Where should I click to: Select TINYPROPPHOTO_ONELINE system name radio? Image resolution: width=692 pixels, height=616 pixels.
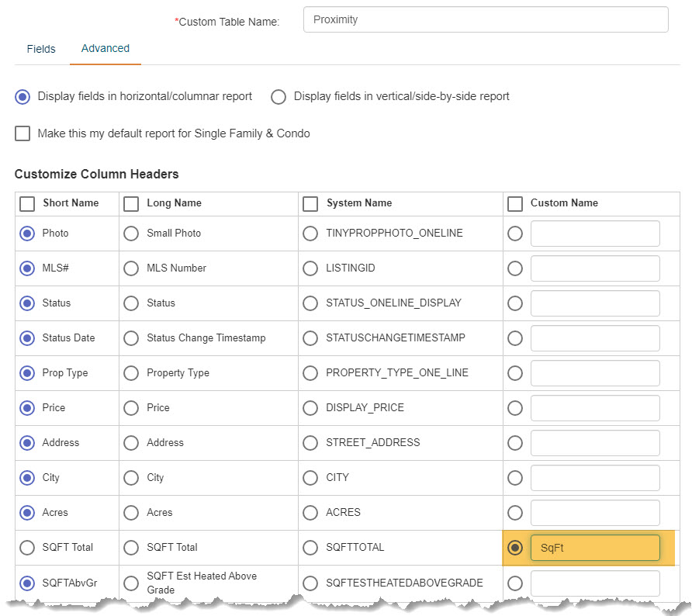(310, 234)
